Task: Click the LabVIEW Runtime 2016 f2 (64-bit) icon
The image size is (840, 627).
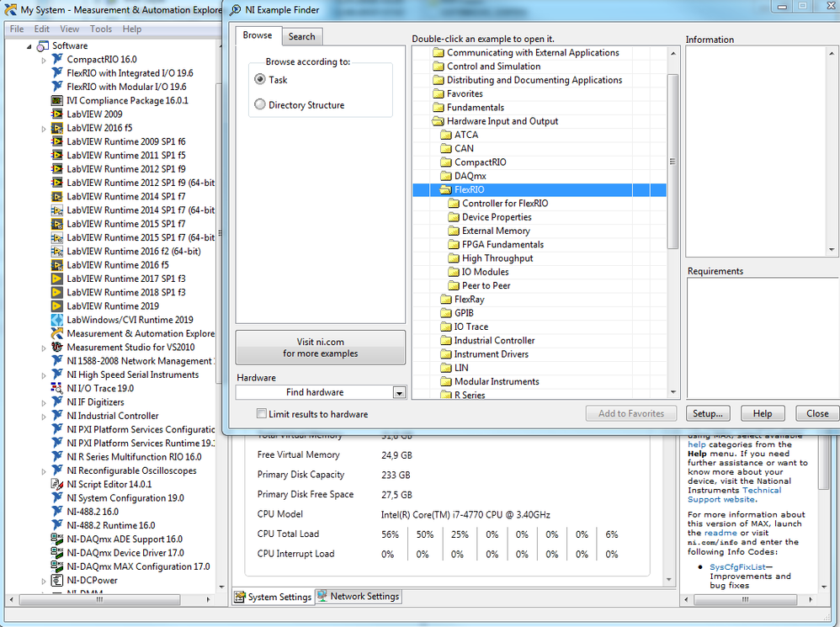Action: [56, 251]
